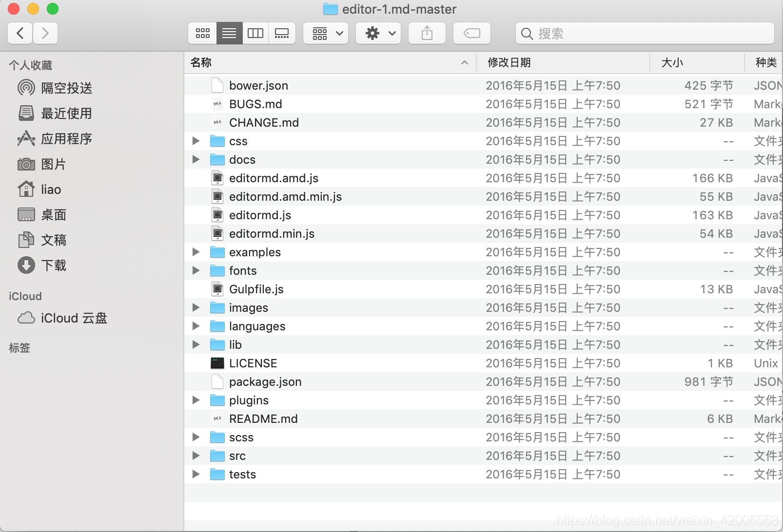The width and height of the screenshot is (783, 532).
Task: Go back with the left chevron button
Action: click(20, 33)
